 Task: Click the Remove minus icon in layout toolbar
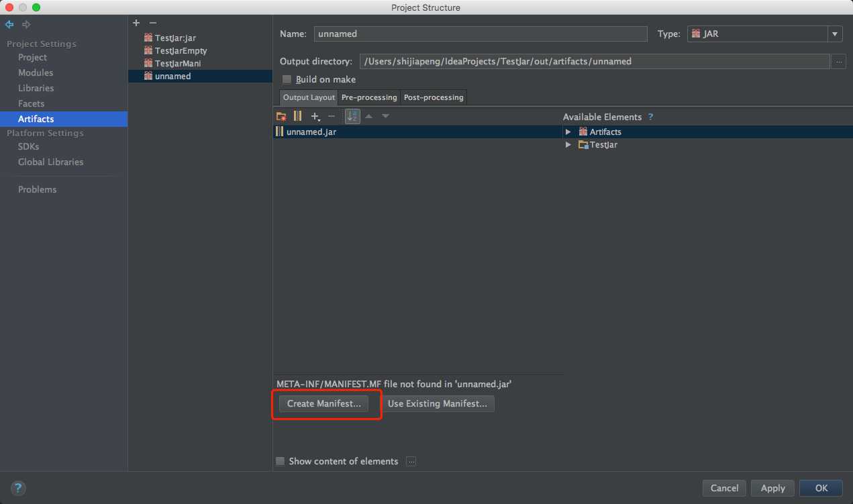click(x=332, y=116)
